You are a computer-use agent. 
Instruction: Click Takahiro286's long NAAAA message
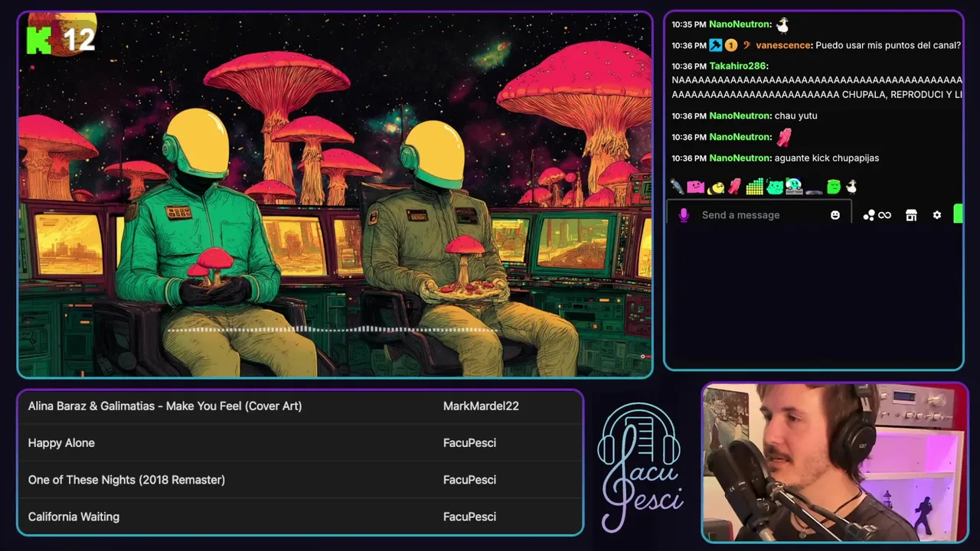pyautogui.click(x=817, y=87)
